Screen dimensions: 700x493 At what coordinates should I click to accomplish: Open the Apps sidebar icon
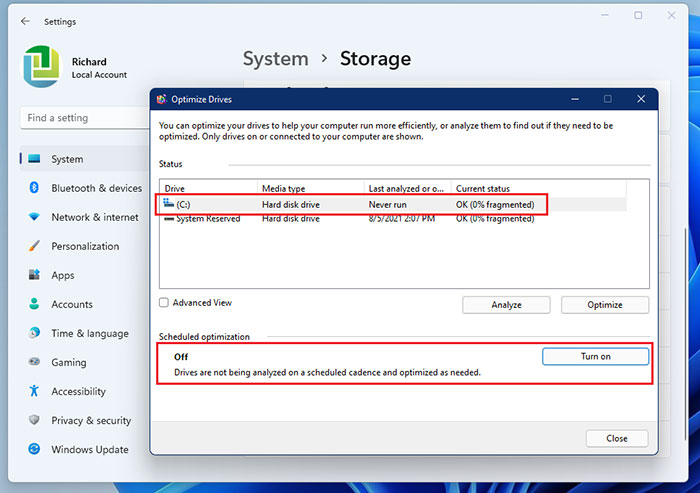(x=33, y=275)
